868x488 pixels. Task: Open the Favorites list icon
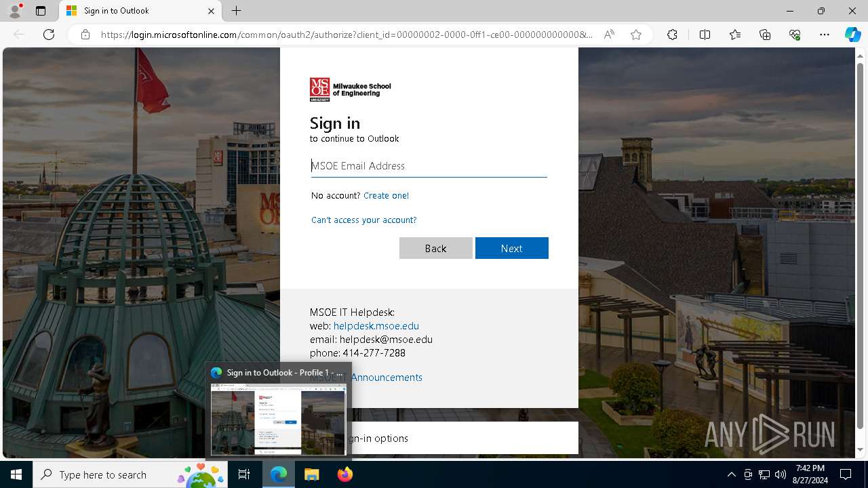click(735, 35)
